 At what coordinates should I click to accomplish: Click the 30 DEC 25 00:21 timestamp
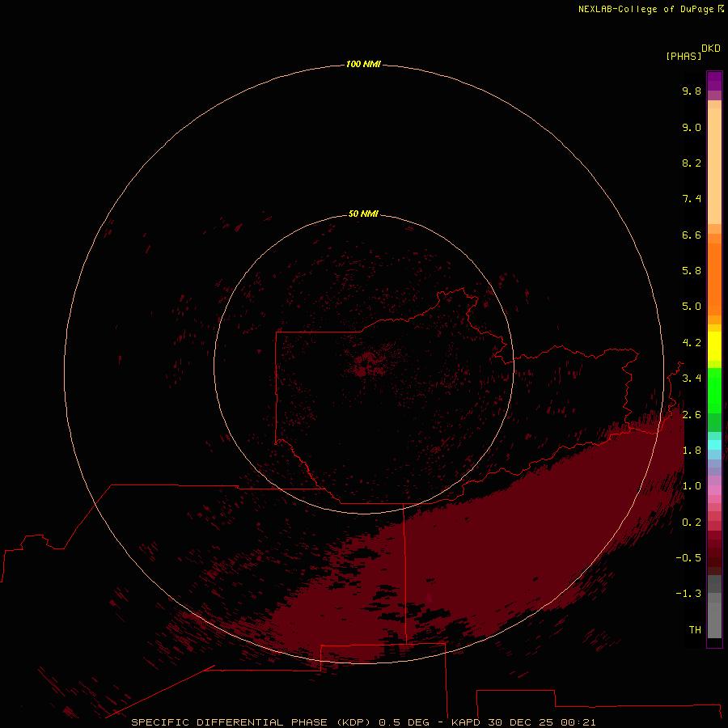pyautogui.click(x=541, y=722)
